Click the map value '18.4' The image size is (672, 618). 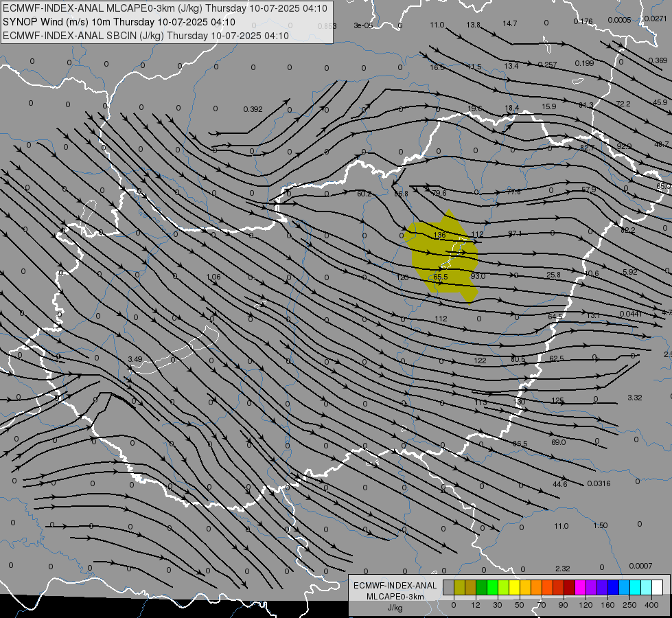[x=511, y=108]
